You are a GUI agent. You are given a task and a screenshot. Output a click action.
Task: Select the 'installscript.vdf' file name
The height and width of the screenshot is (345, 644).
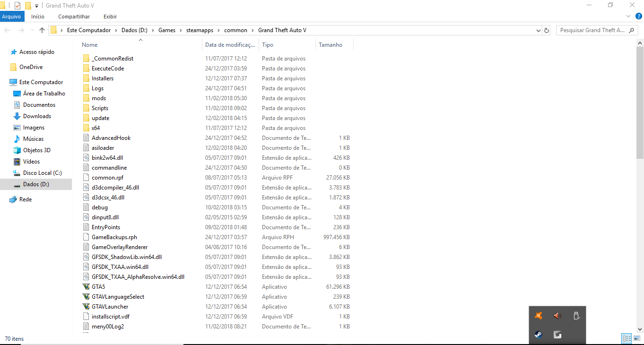(x=111, y=317)
